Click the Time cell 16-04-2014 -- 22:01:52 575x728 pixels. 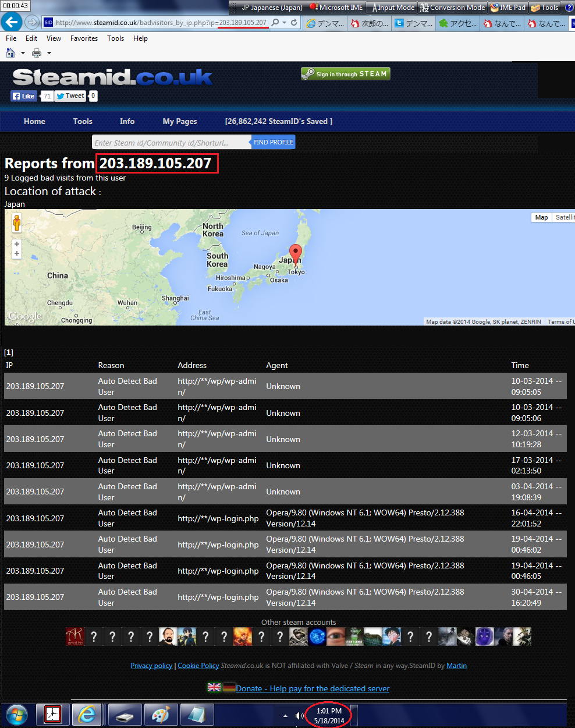(x=536, y=518)
